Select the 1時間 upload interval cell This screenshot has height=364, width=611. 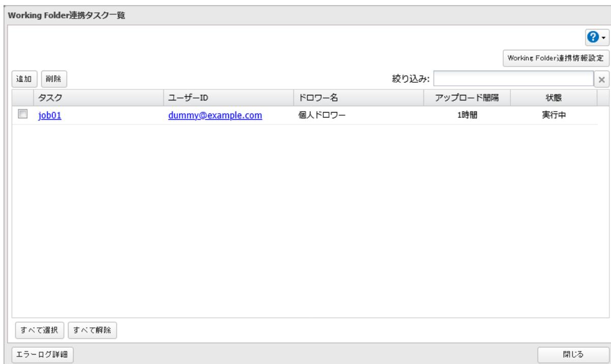pyautogui.click(x=467, y=115)
